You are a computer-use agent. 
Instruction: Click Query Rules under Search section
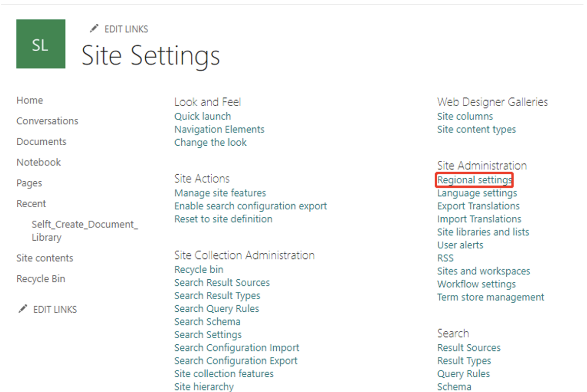tap(463, 374)
